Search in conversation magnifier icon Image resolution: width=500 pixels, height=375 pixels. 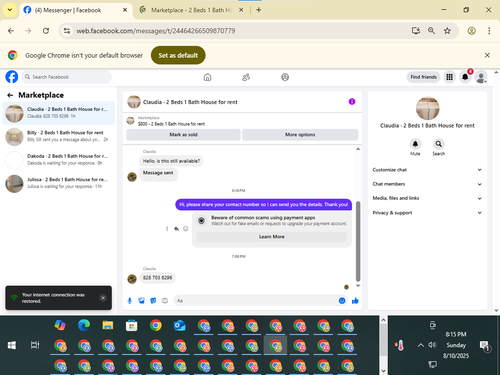click(x=439, y=144)
